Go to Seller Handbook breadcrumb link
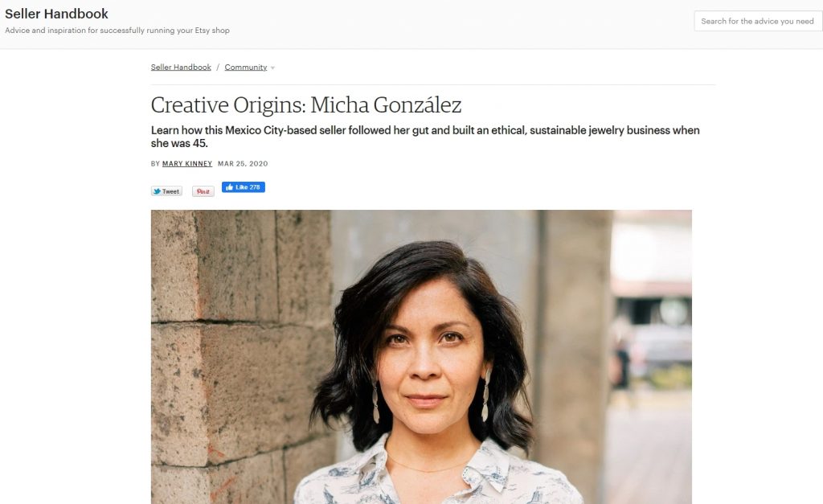This screenshot has width=823, height=504. click(x=181, y=68)
